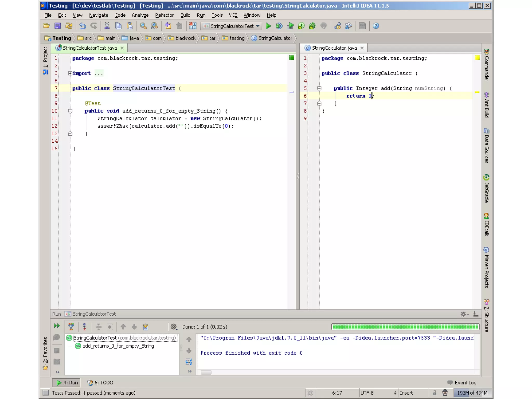Click the Run with Coverage icon

[x=290, y=26]
